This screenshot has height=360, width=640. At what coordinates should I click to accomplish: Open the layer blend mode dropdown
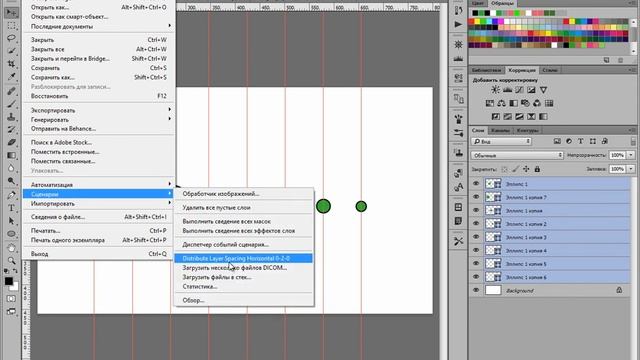pyautogui.click(x=517, y=155)
